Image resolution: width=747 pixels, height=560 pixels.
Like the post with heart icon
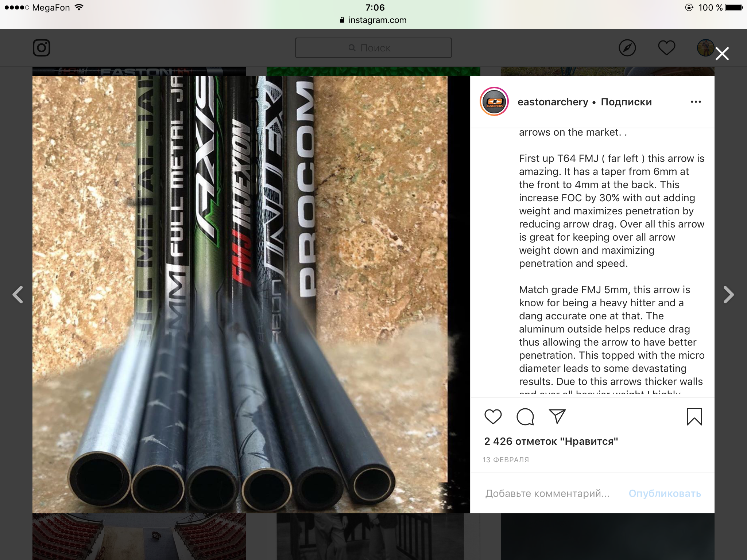point(493,416)
